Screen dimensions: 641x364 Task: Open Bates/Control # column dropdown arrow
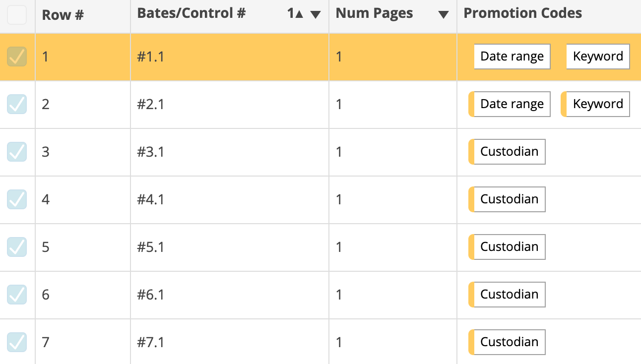coord(316,15)
